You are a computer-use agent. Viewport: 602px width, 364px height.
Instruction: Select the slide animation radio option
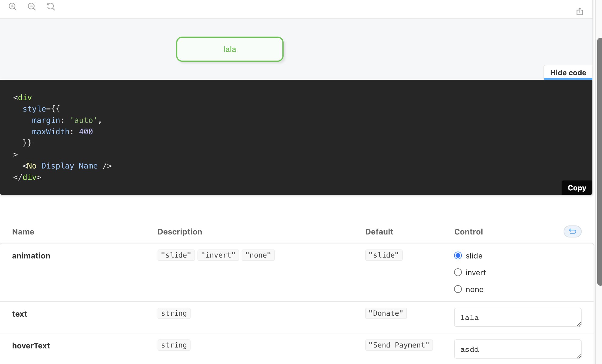[x=458, y=255]
